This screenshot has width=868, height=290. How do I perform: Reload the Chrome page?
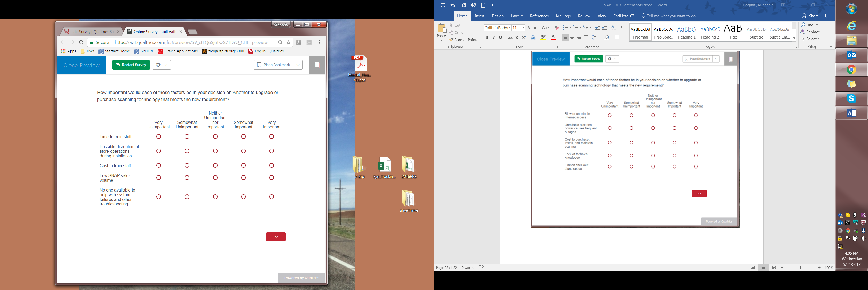81,42
